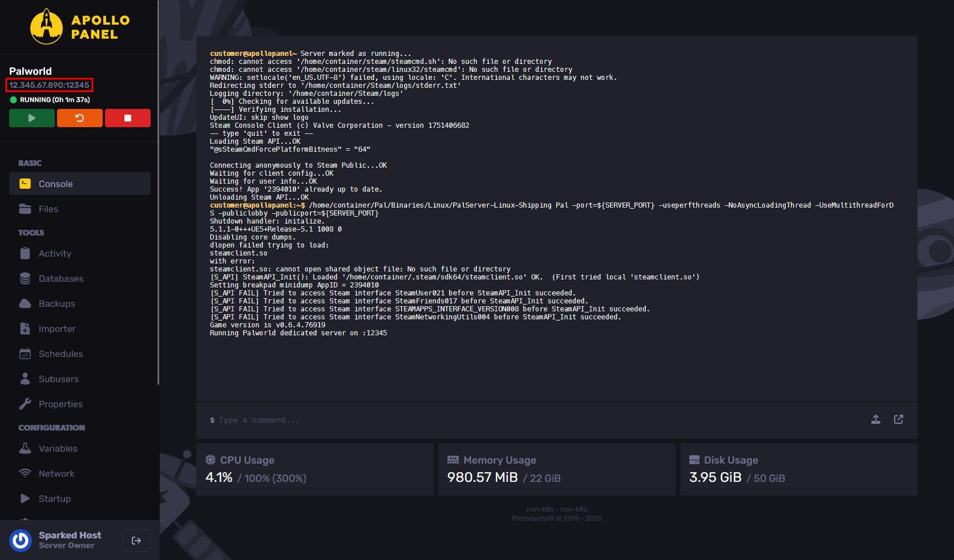This screenshot has width=954, height=560.
Task: Click the Activity clipboard icon
Action: pyautogui.click(x=25, y=253)
